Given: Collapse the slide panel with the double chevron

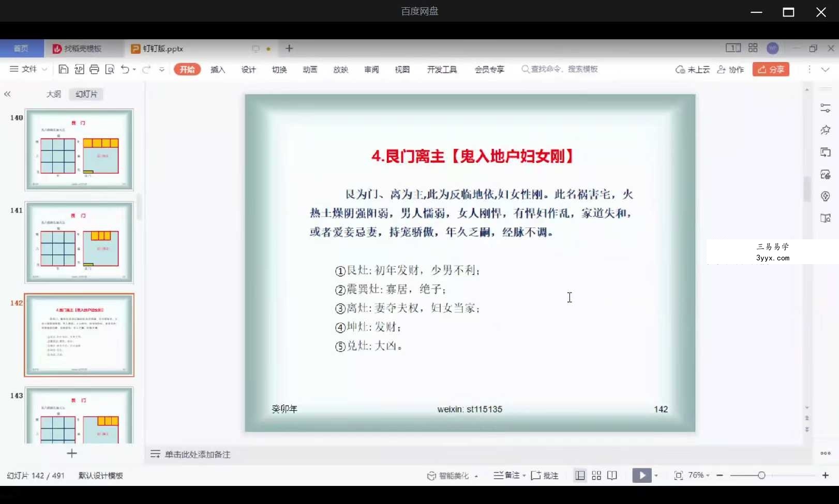Looking at the screenshot, I should tap(7, 94).
